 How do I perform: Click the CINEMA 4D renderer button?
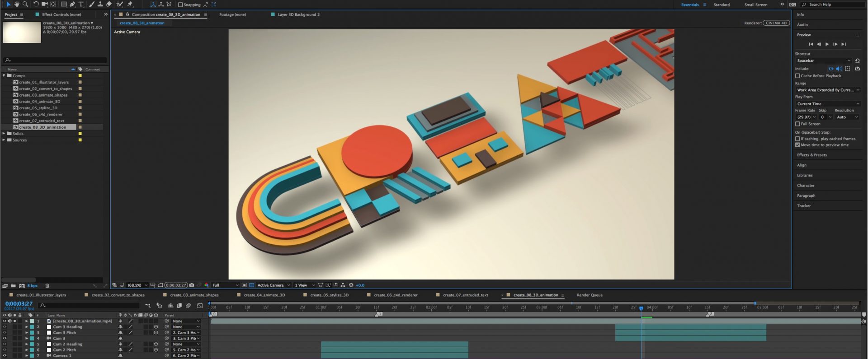(776, 23)
